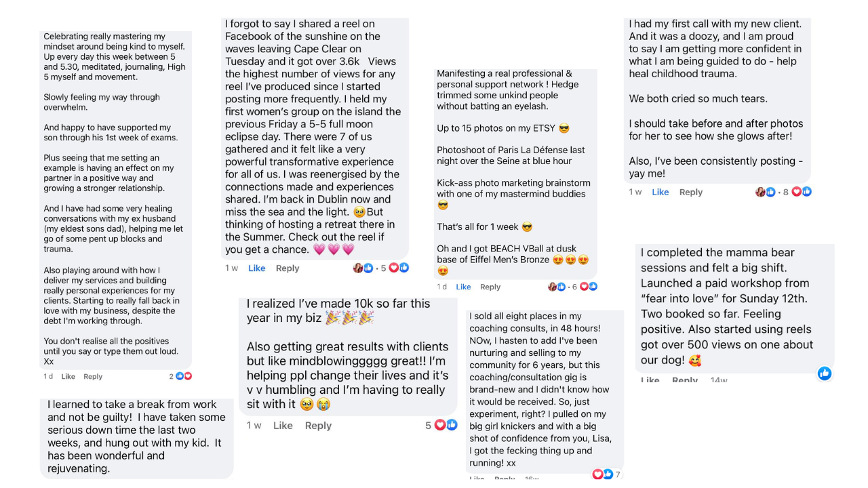Screen dimensions: 868x488
Task: Click Reply under the ETSY photos comment
Action: click(490, 287)
